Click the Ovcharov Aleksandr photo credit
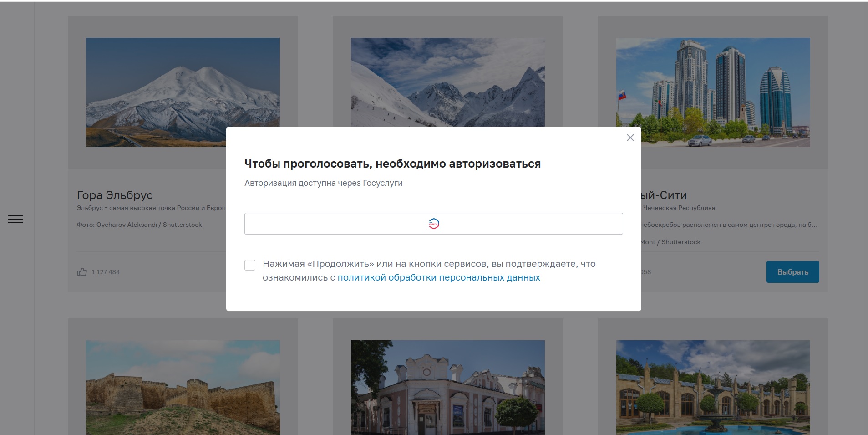 pyautogui.click(x=139, y=225)
